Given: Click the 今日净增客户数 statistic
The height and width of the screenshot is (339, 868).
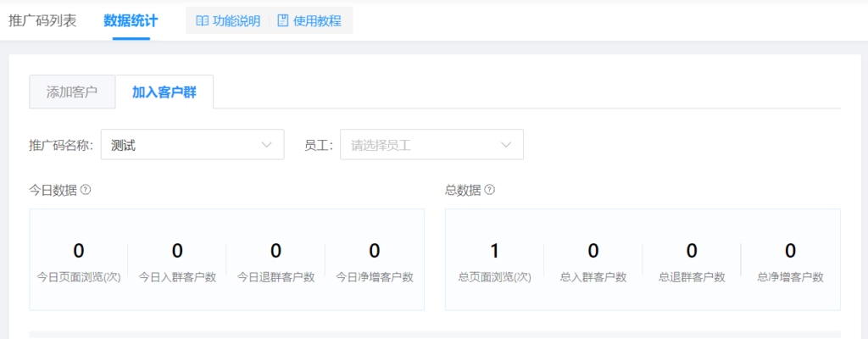Looking at the screenshot, I should [x=374, y=261].
